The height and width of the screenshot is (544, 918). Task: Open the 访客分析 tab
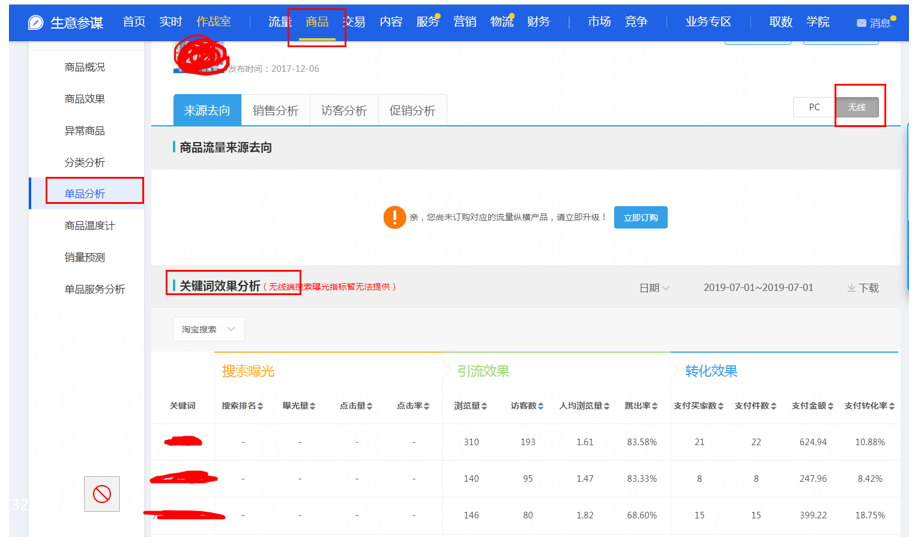click(344, 110)
